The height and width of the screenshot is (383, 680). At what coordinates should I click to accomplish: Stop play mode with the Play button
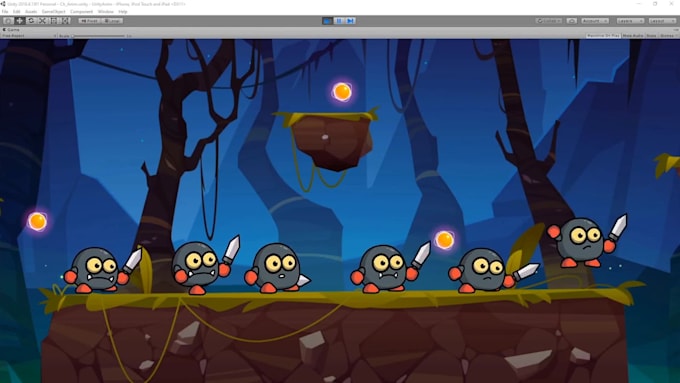(x=327, y=21)
